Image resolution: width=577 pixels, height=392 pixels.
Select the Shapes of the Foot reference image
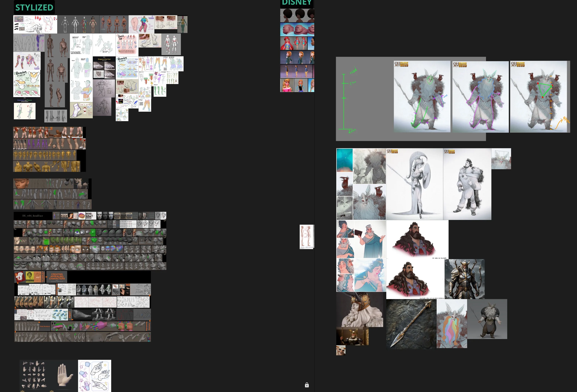tap(104, 68)
